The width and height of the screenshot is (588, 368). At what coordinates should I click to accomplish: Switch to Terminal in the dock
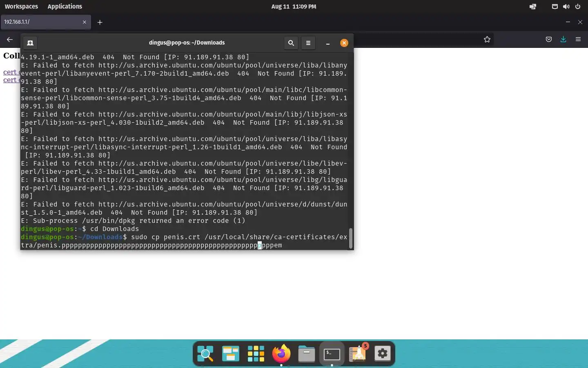click(x=332, y=354)
